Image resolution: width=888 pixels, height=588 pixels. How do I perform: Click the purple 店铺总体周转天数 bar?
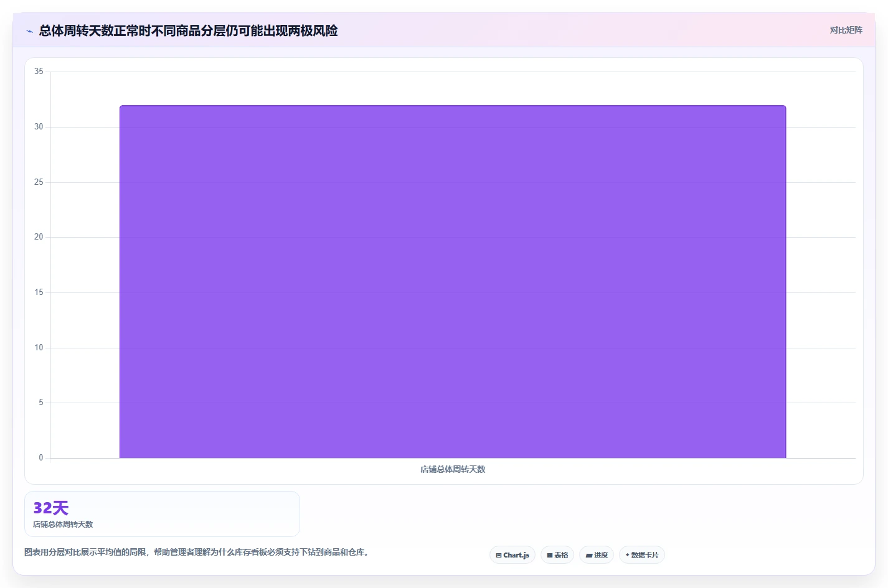tap(453, 282)
